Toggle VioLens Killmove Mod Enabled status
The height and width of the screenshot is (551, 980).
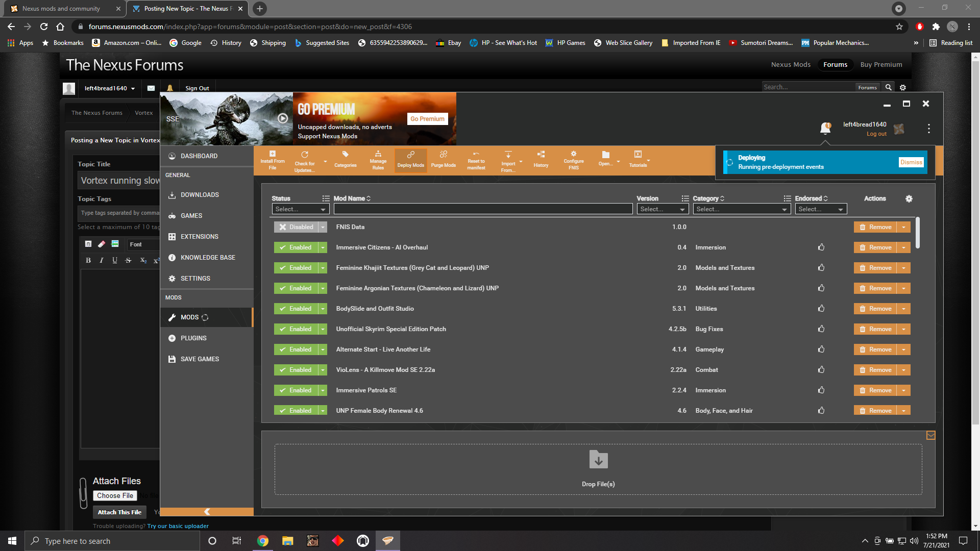(296, 370)
